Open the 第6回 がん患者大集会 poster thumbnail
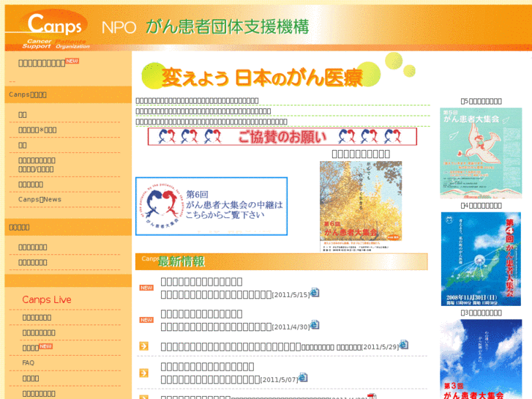 [x=361, y=206]
